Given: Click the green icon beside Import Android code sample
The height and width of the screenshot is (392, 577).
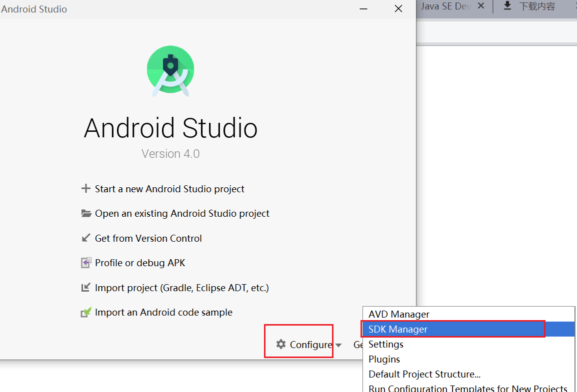Looking at the screenshot, I should point(85,312).
